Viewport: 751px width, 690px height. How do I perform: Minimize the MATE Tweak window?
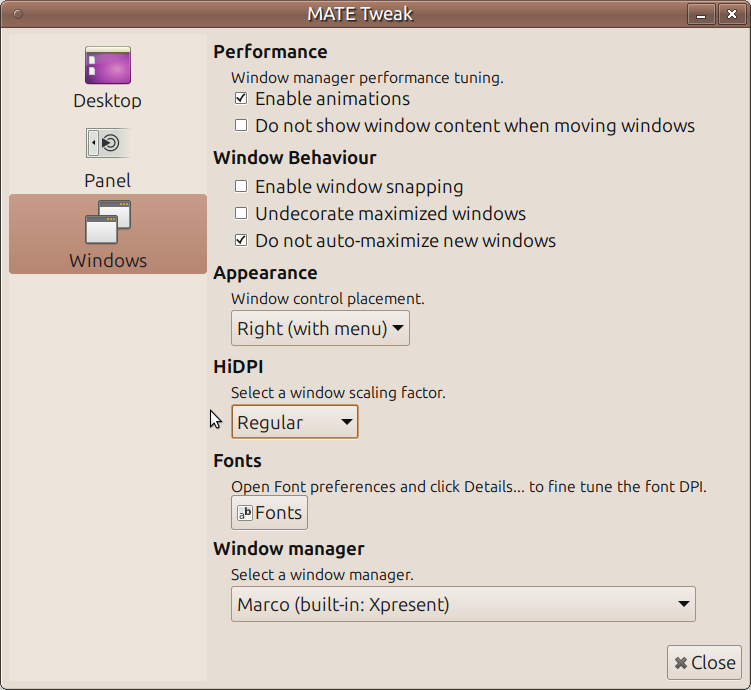pyautogui.click(x=701, y=14)
